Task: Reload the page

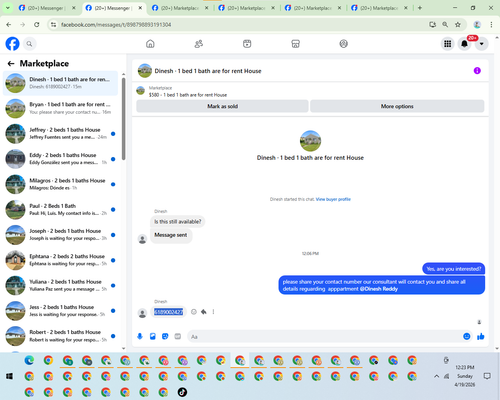Action: tap(37, 25)
